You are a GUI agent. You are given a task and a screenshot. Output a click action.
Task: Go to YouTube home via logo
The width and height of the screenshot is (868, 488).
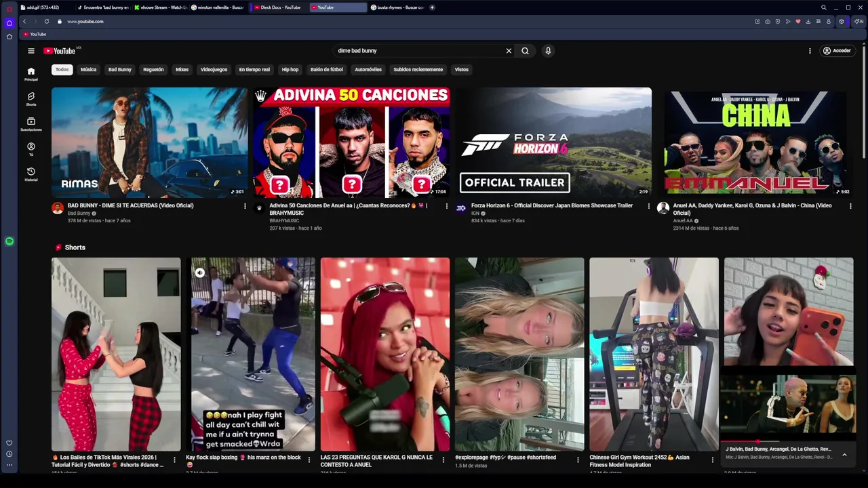(60, 51)
